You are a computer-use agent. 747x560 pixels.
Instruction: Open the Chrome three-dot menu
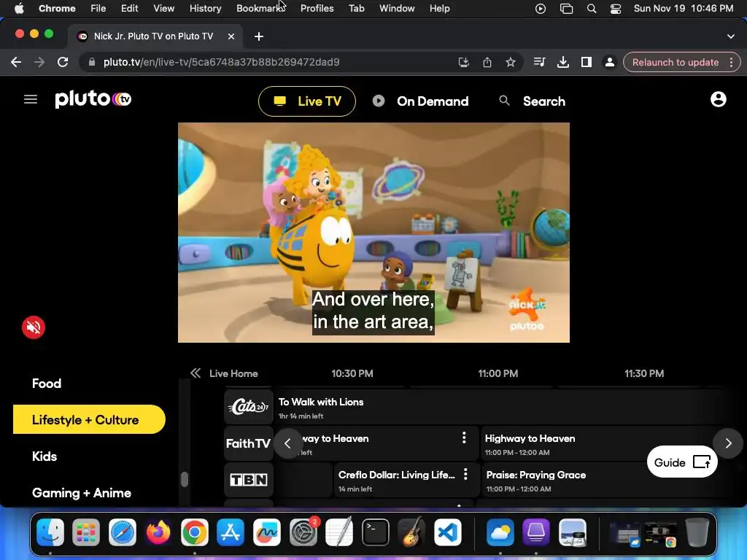coord(731,62)
